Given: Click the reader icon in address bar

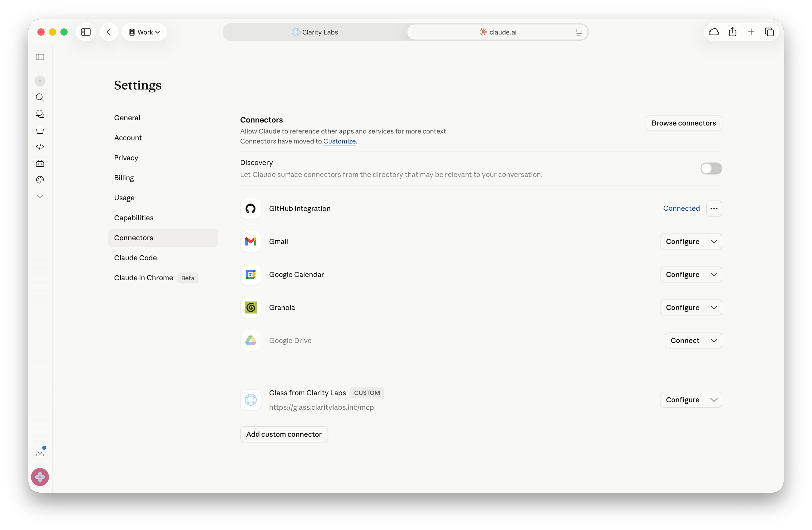Looking at the screenshot, I should click(x=579, y=32).
